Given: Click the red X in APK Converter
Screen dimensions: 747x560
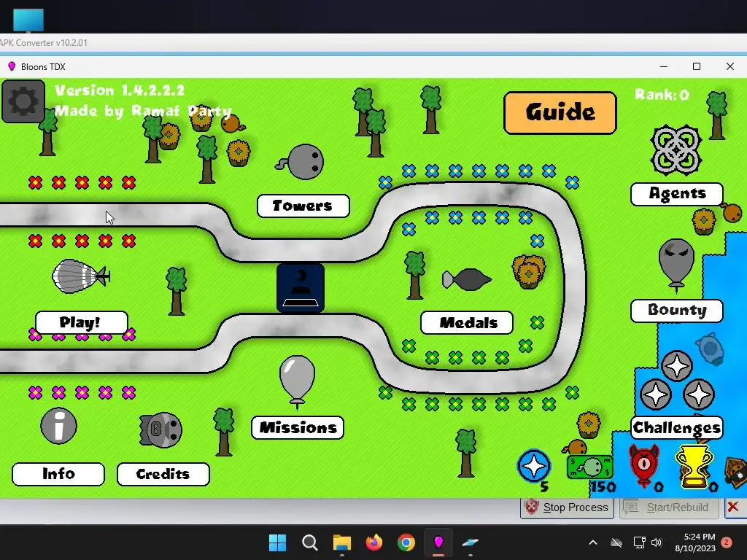Looking at the screenshot, I should (x=732, y=507).
